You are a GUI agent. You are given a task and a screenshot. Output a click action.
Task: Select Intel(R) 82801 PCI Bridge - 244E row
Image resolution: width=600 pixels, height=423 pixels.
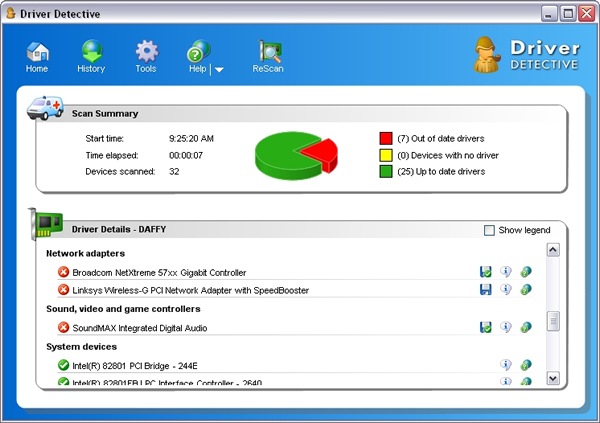tap(295, 365)
